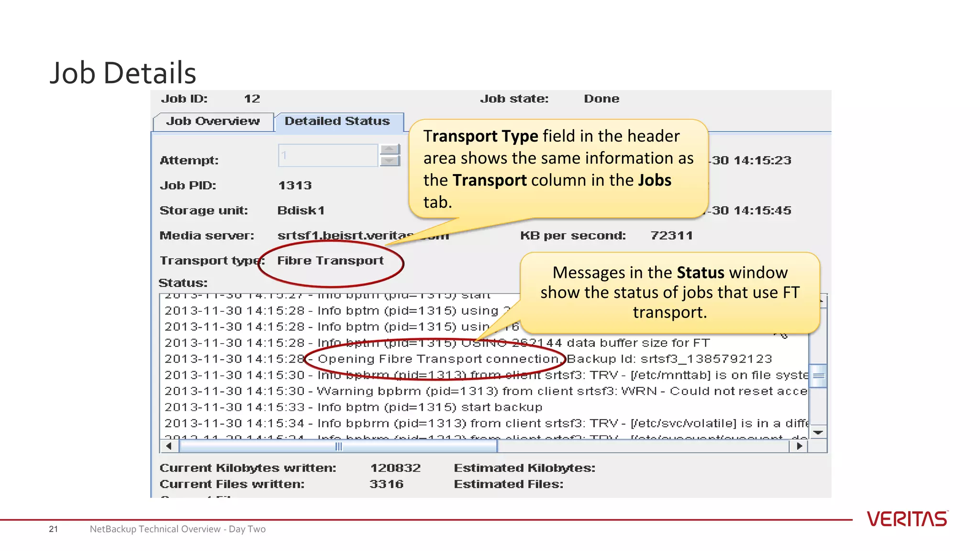Click the Current Kilobytes written value 120832

point(395,468)
